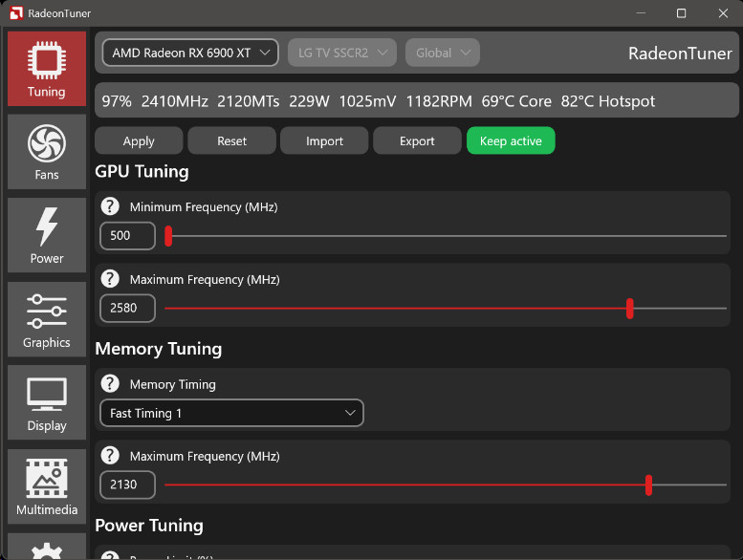The width and height of the screenshot is (743, 560).
Task: Toggle the green Keep active button
Action: tap(511, 140)
